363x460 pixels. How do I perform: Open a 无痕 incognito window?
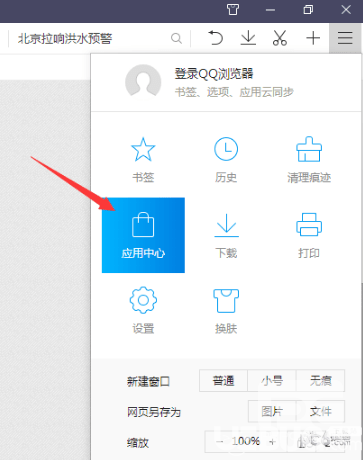pyautogui.click(x=321, y=380)
